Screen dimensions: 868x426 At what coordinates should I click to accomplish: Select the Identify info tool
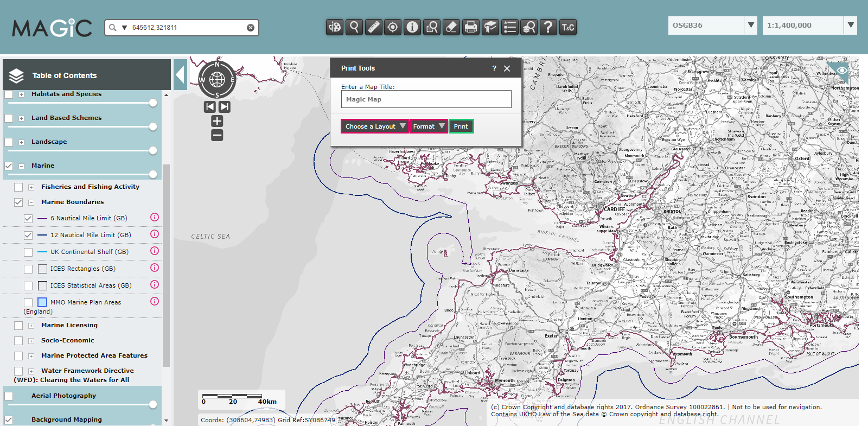[x=413, y=27]
